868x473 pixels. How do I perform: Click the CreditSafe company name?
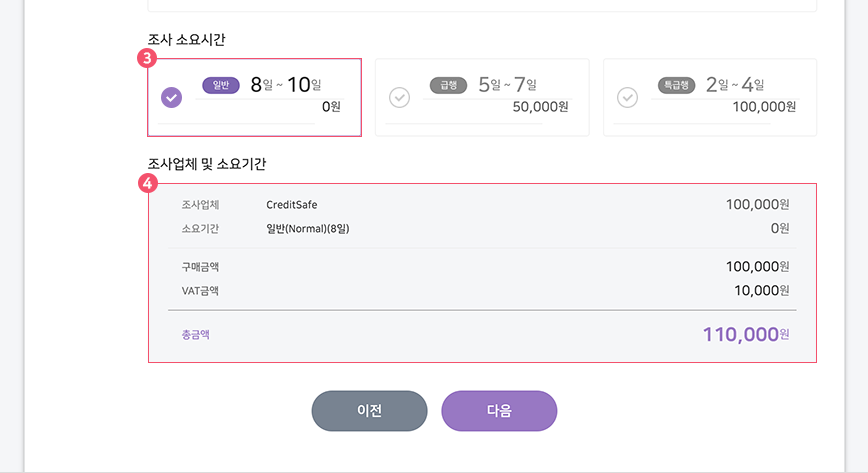292,205
